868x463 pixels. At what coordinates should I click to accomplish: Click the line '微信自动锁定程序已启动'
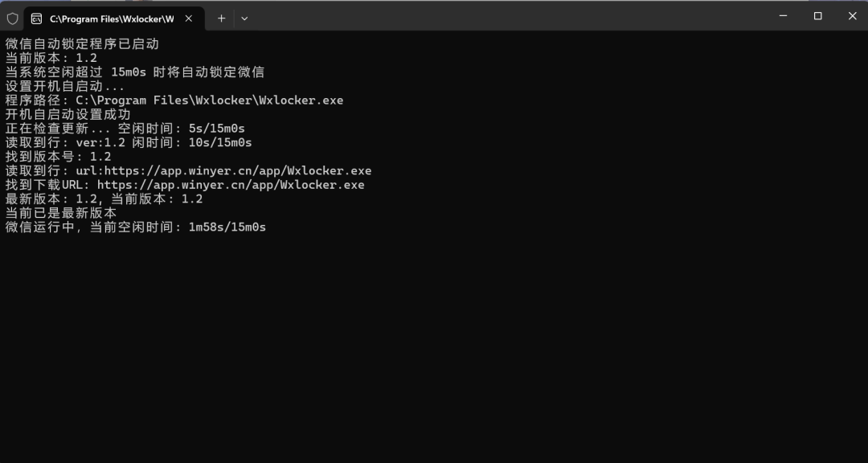point(83,44)
